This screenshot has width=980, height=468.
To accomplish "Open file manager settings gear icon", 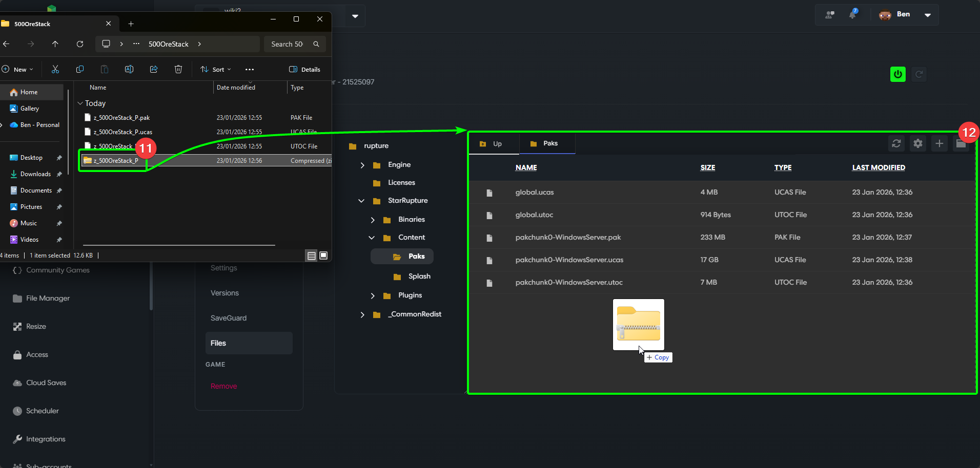I will tap(917, 144).
